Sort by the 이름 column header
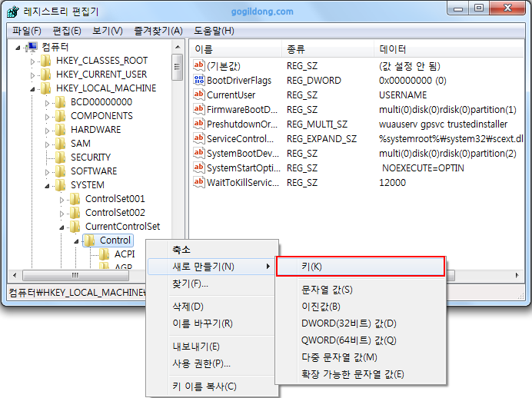Image resolution: width=532 pixels, height=398 pixels. pos(235,49)
